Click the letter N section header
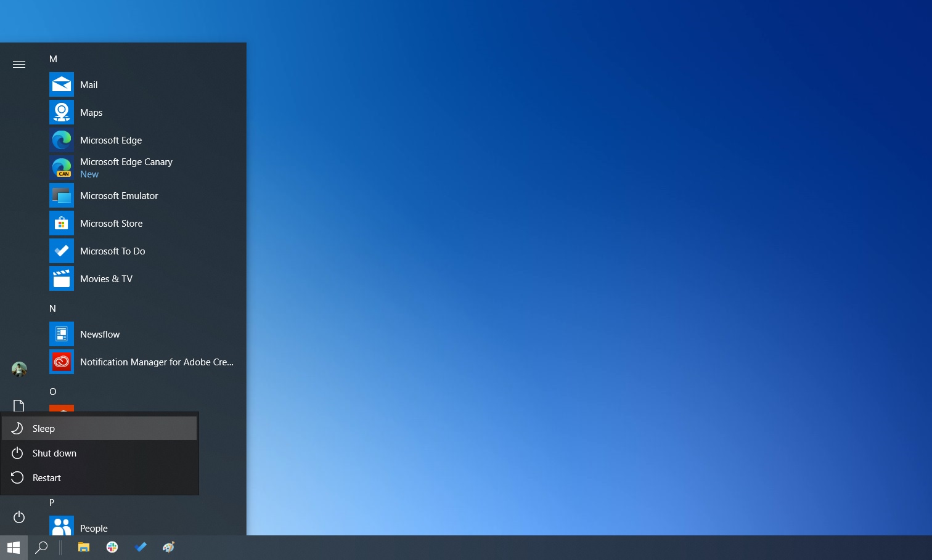This screenshot has height=560, width=932. (x=52, y=309)
